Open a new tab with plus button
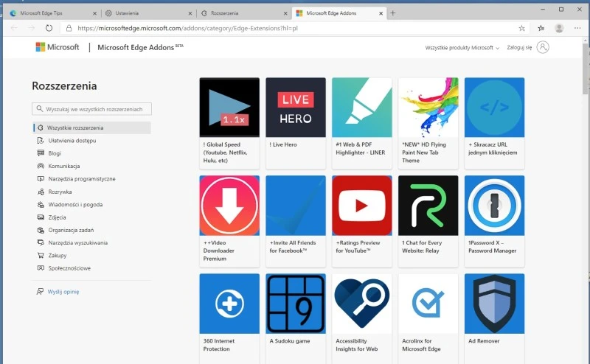 pyautogui.click(x=393, y=13)
